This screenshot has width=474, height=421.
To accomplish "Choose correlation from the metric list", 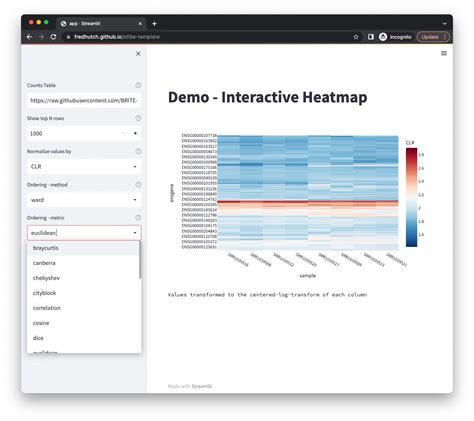I will [83, 308].
